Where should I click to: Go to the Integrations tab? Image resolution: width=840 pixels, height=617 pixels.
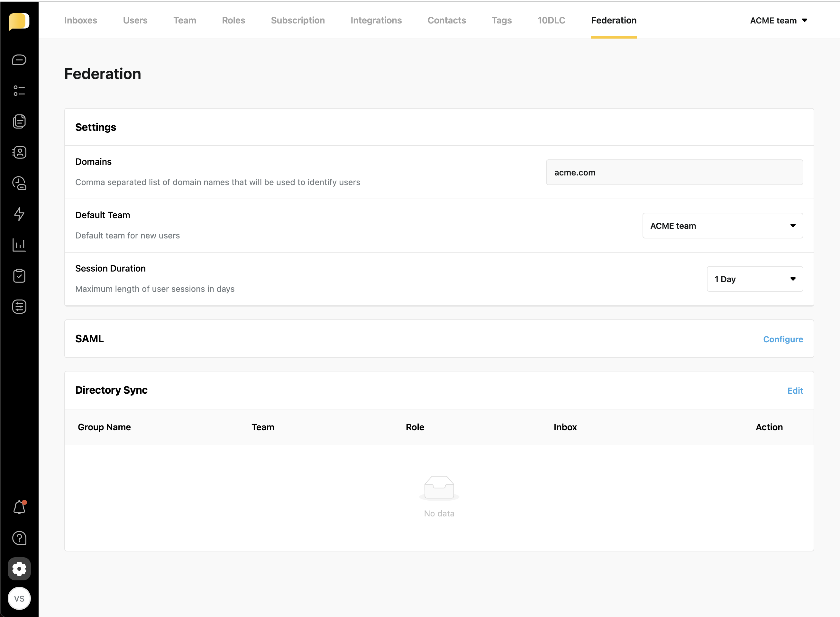click(x=376, y=21)
